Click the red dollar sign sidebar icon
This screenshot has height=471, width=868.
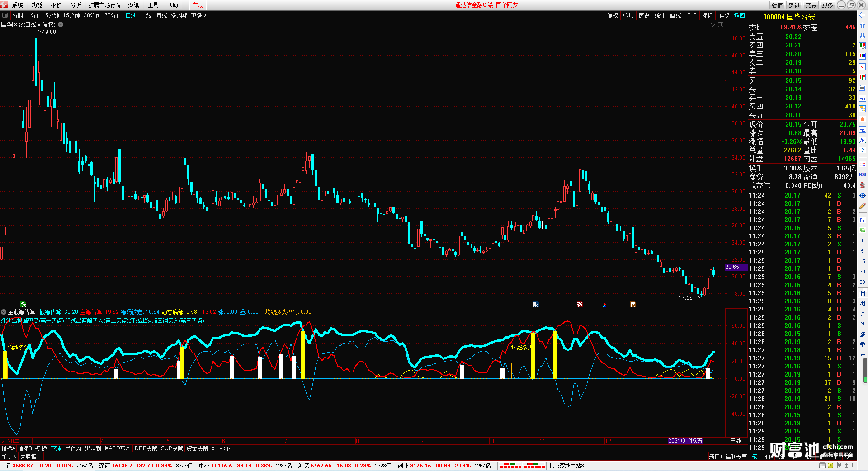(863, 185)
